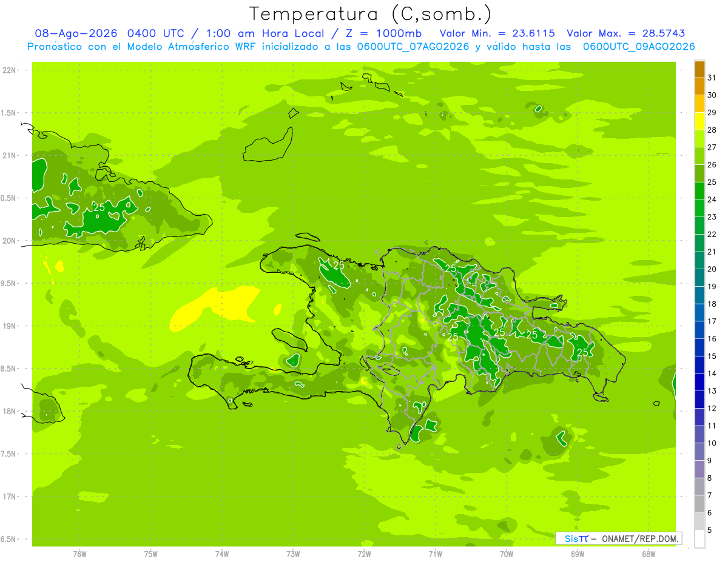Click the '8.5N' latitude label

pyautogui.click(x=9, y=369)
